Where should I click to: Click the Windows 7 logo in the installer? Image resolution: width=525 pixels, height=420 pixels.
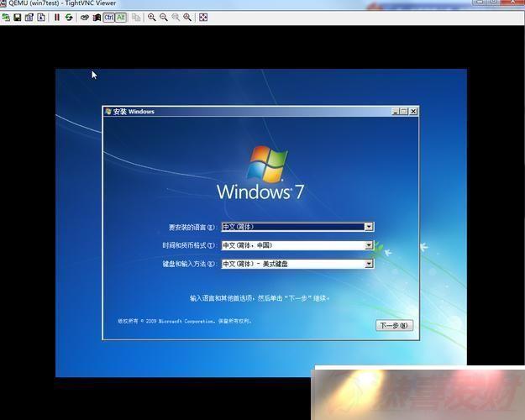click(x=260, y=173)
